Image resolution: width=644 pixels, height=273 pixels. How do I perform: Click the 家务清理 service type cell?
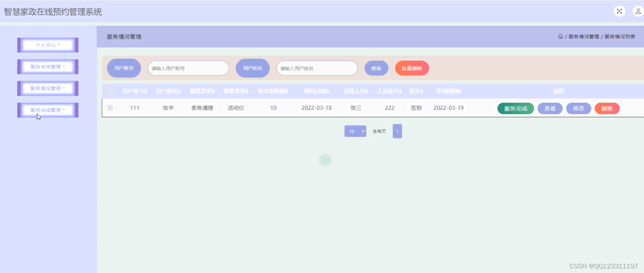pos(202,108)
